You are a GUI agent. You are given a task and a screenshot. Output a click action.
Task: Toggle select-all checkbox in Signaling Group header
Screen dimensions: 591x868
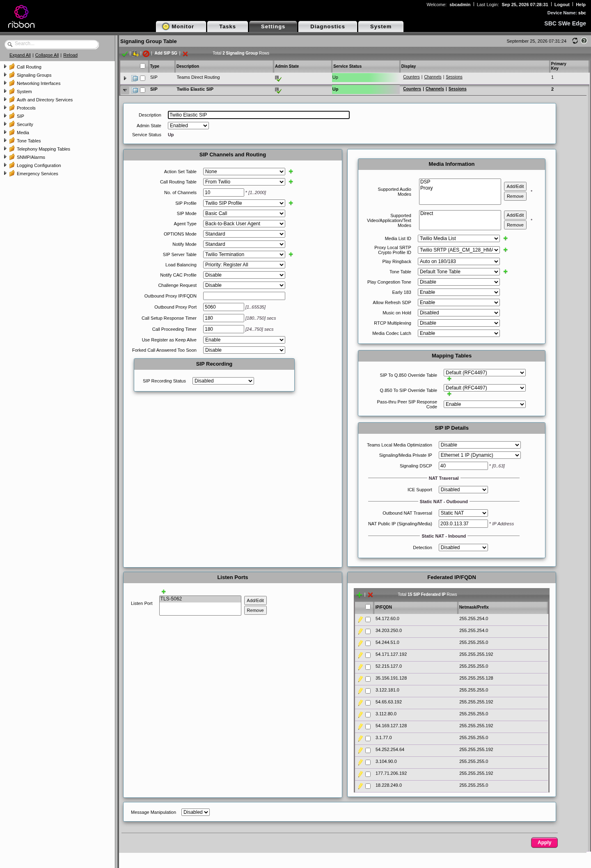click(x=143, y=66)
